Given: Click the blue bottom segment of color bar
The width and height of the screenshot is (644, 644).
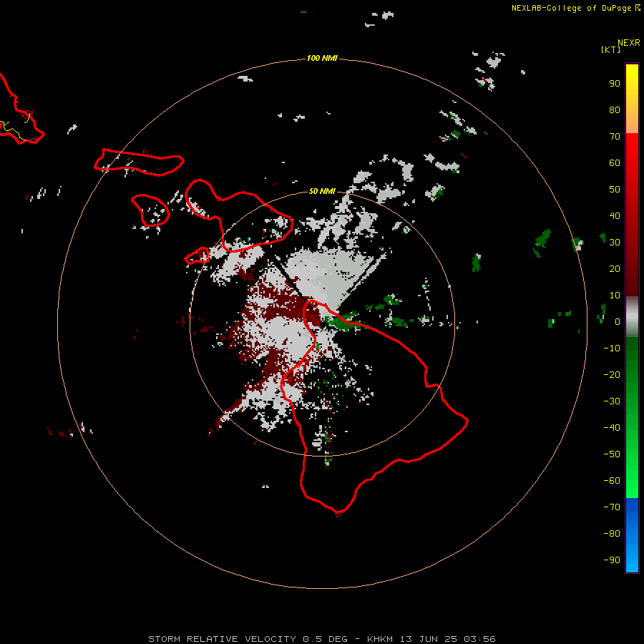Looking at the screenshot, I should pyautogui.click(x=632, y=535).
